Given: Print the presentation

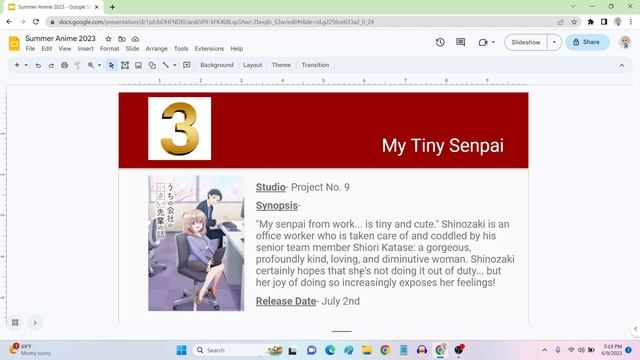Looking at the screenshot, I should click(64, 65).
